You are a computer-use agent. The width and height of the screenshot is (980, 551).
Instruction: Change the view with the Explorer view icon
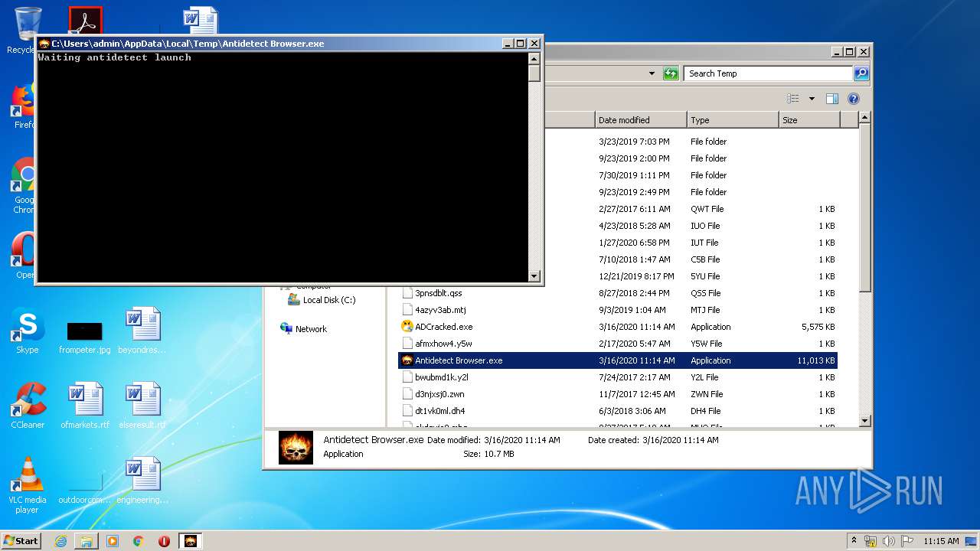pos(793,99)
